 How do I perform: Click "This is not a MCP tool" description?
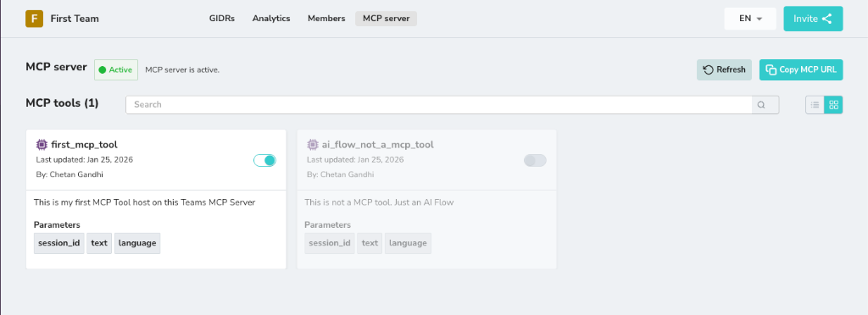[x=379, y=202]
